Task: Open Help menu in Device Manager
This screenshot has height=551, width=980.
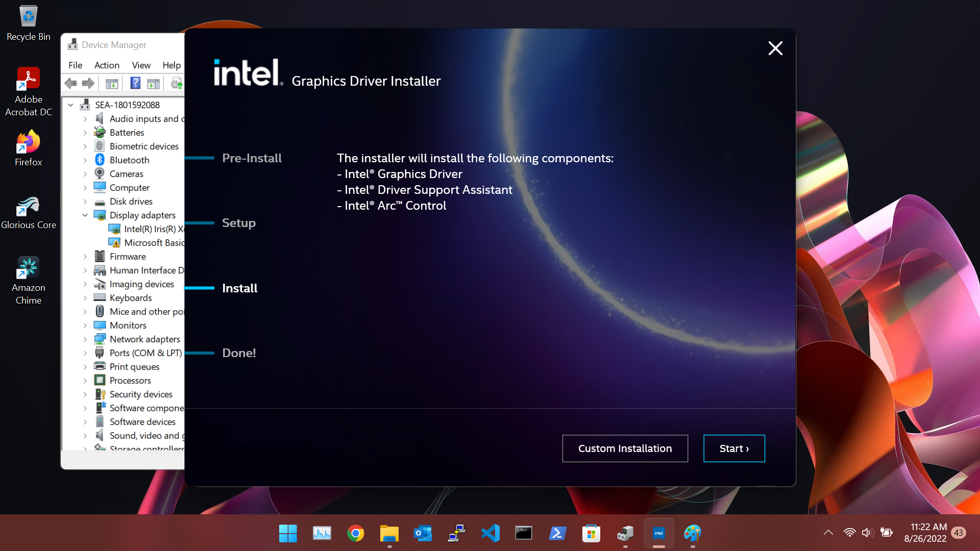Action: (171, 65)
